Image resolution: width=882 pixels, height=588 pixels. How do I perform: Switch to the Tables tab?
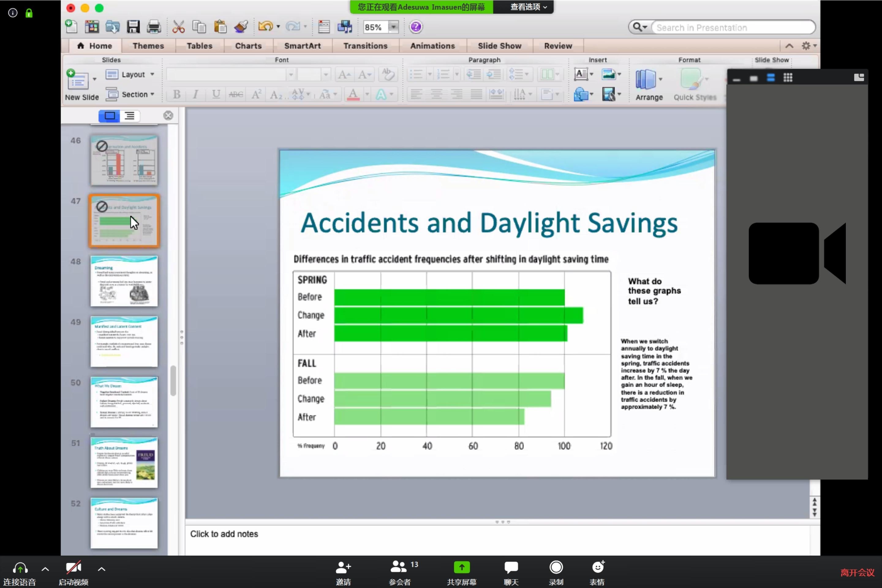click(199, 46)
